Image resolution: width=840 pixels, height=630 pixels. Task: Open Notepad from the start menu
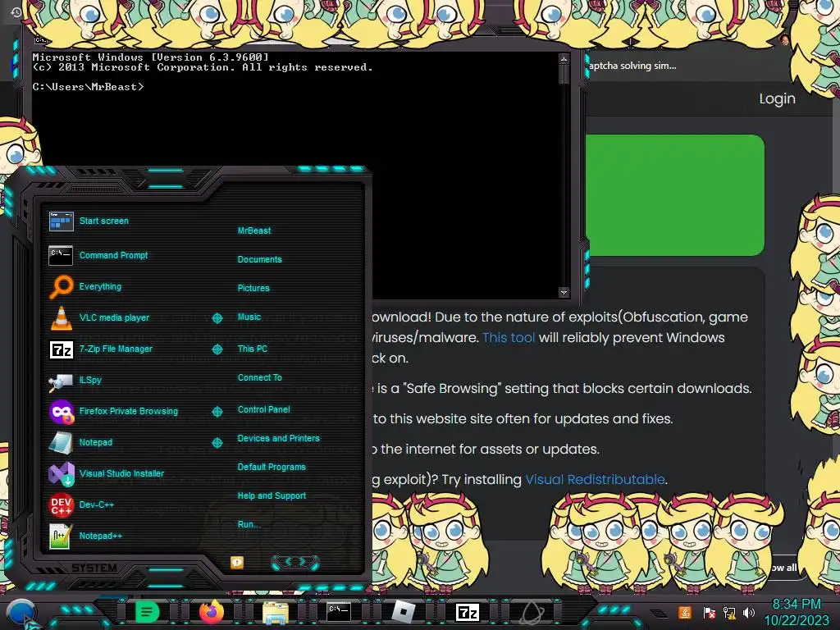81,442
